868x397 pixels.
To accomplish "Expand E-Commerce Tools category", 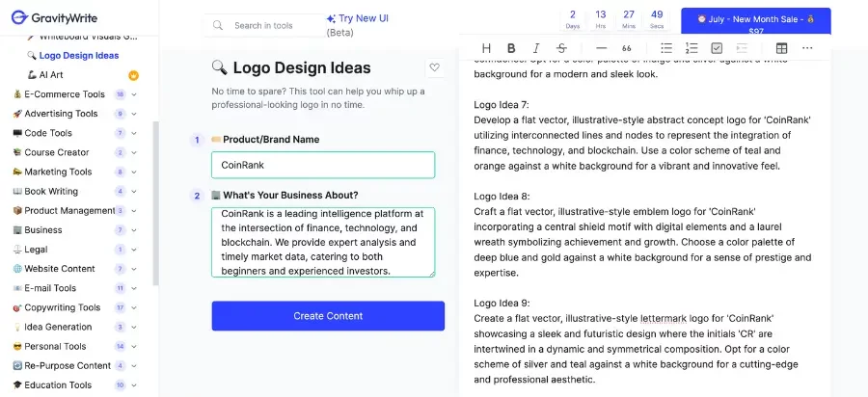I will pos(133,94).
